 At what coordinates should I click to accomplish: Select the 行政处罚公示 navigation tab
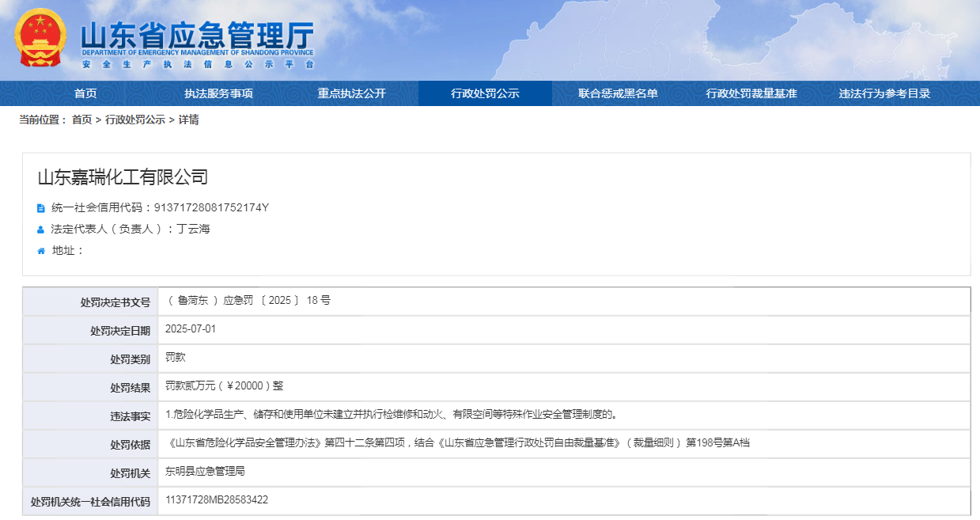(x=485, y=93)
